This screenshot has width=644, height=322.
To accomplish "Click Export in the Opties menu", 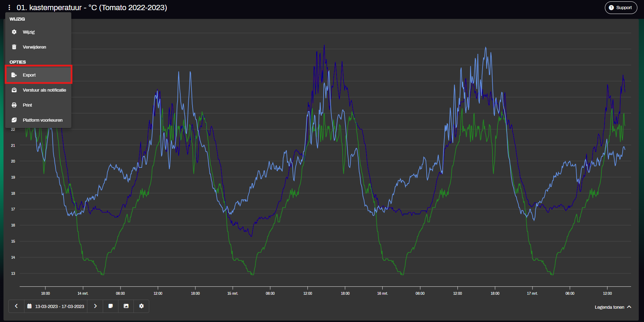I will tap(29, 75).
